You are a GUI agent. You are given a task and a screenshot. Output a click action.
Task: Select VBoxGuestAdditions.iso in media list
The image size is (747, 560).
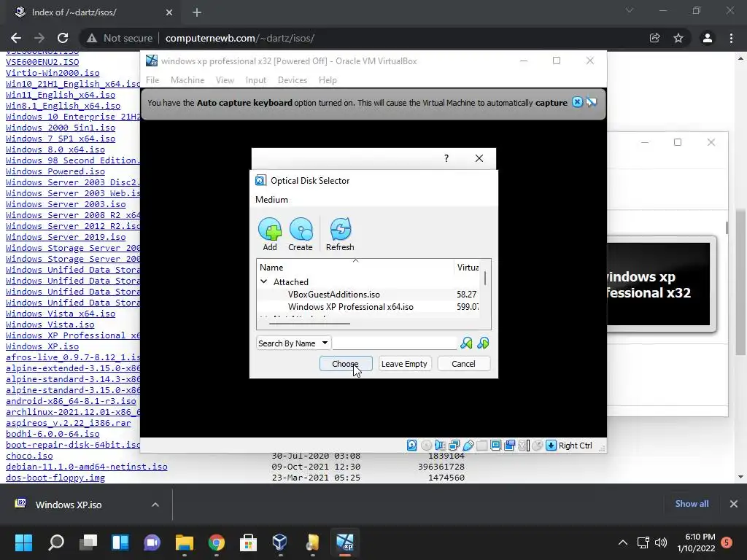368,295
